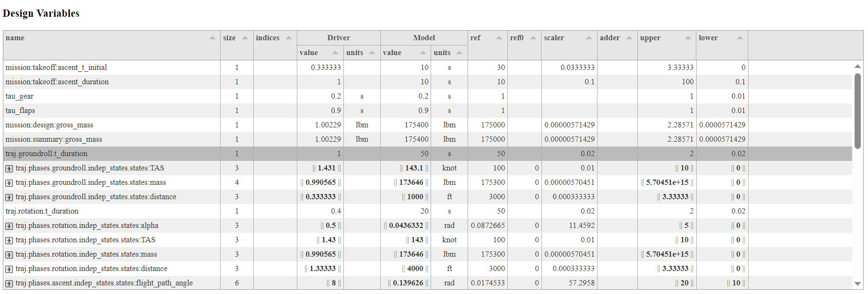Click the Model column group header
The image size is (868, 294).
point(424,38)
